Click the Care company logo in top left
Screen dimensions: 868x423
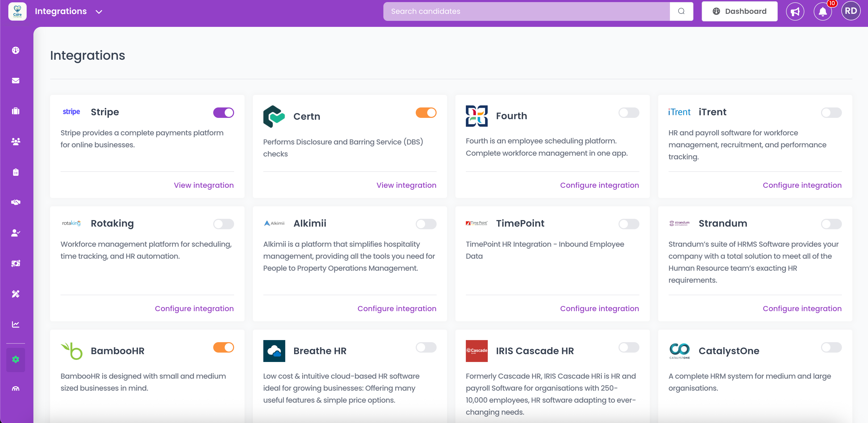(x=17, y=11)
